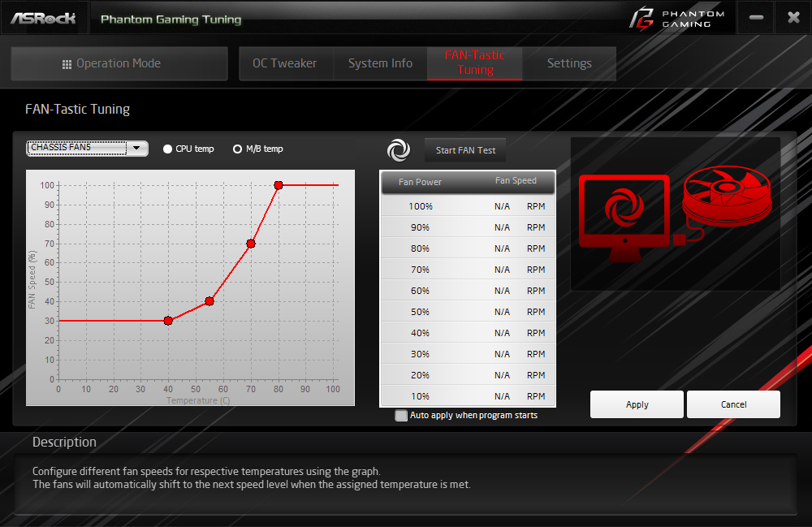Open the CHASSIS FAN5 fan selector dropdown
Screen dimensions: 812x527
(x=87, y=148)
